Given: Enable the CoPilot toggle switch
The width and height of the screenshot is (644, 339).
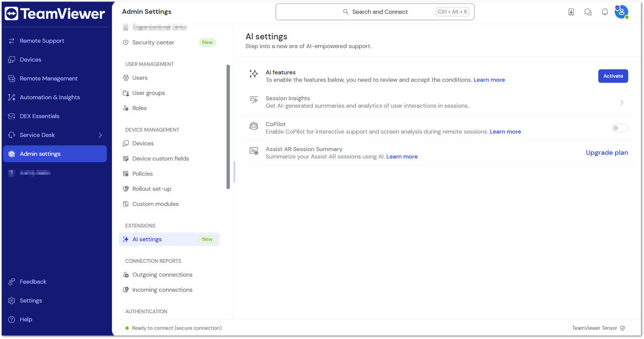Looking at the screenshot, I should tap(620, 128).
